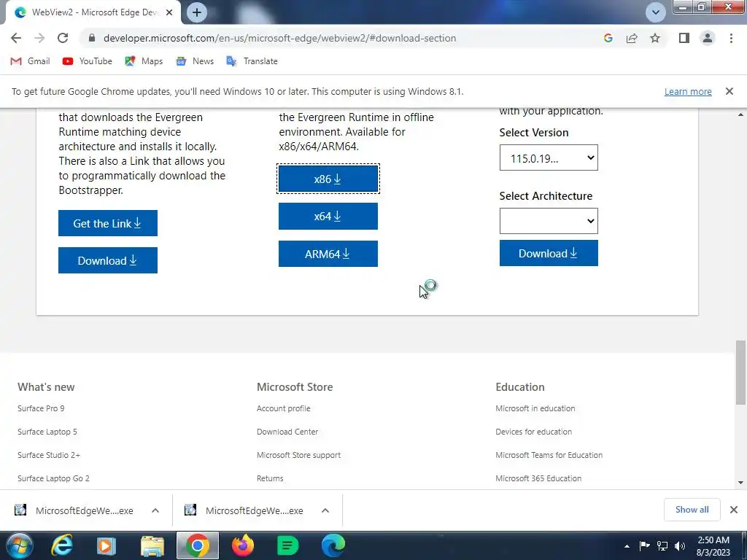Go back to previous page

(16, 38)
